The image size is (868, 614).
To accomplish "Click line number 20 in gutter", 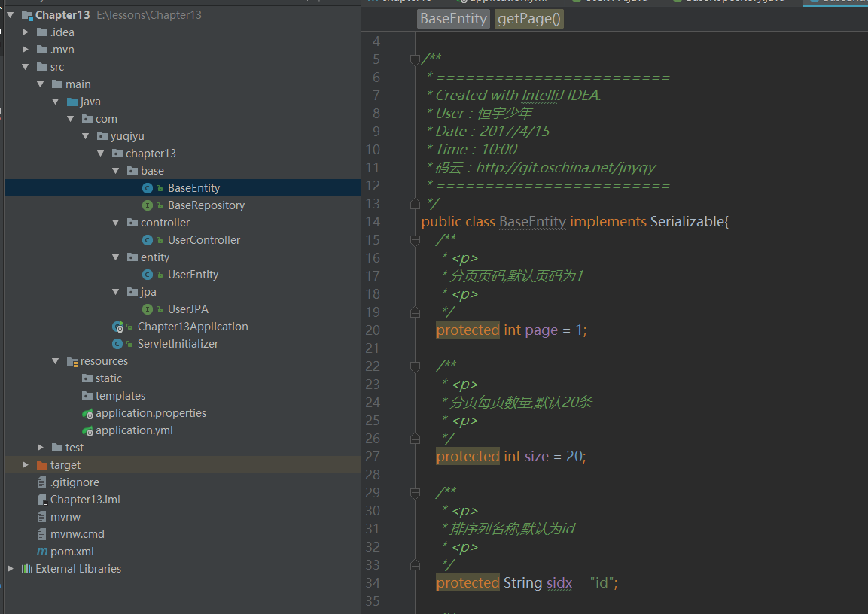I will click(373, 330).
